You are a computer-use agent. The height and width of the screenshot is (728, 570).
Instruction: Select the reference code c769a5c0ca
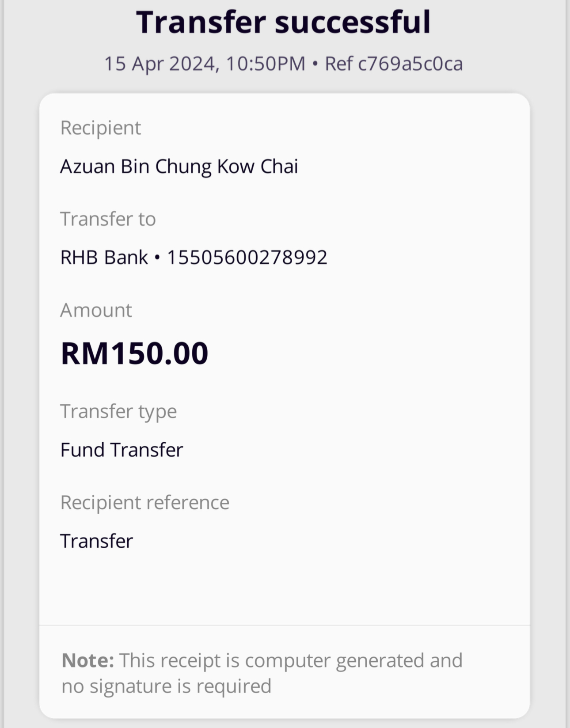410,64
